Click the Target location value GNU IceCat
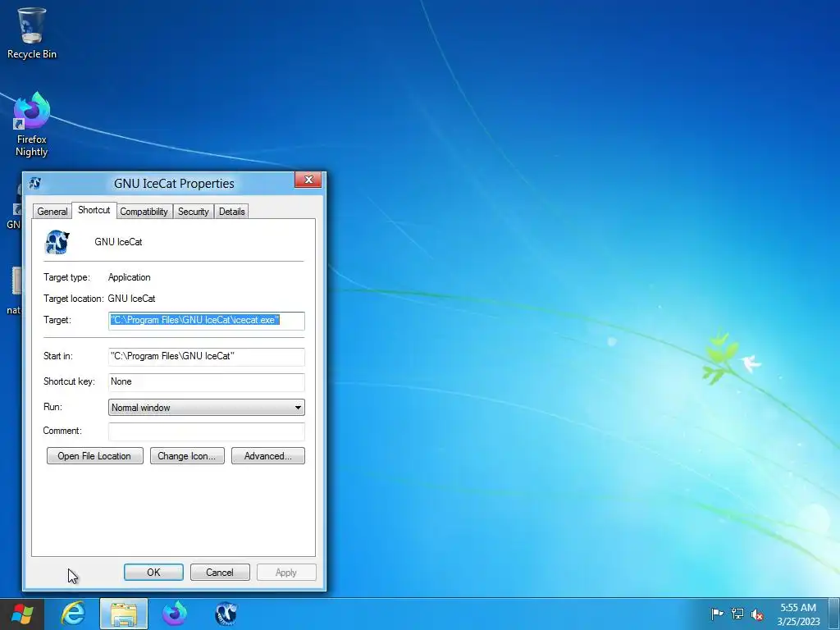Viewport: 840px width, 630px height. point(132,299)
